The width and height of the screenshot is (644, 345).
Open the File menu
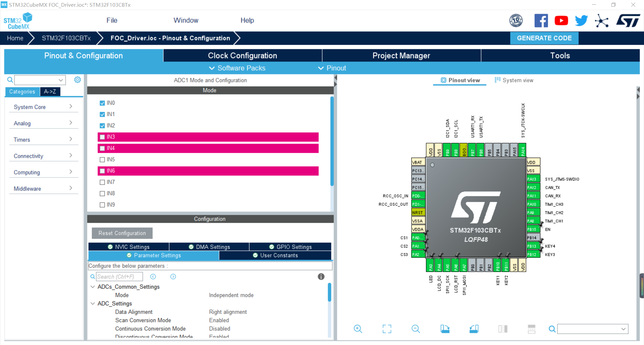click(112, 20)
